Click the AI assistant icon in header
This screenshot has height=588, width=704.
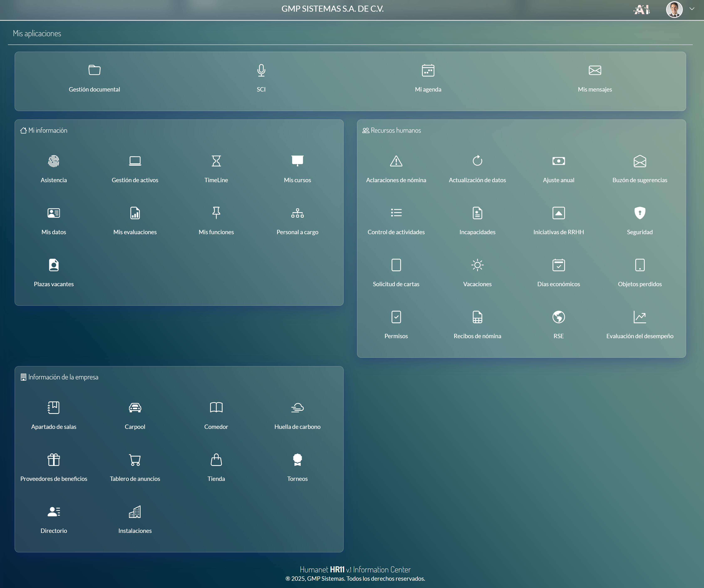[642, 9]
